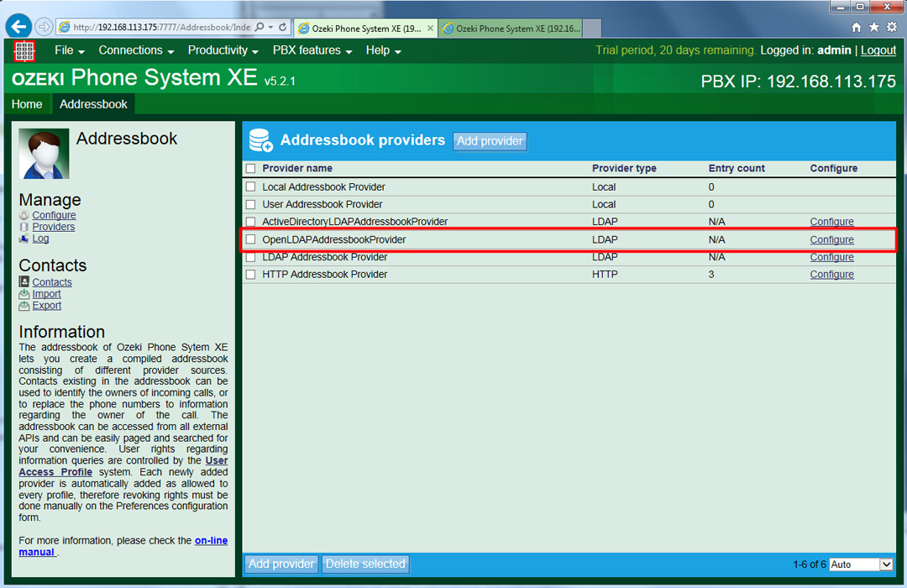The width and height of the screenshot is (907, 588).
Task: Click the browser forward arrow
Action: 44,27
